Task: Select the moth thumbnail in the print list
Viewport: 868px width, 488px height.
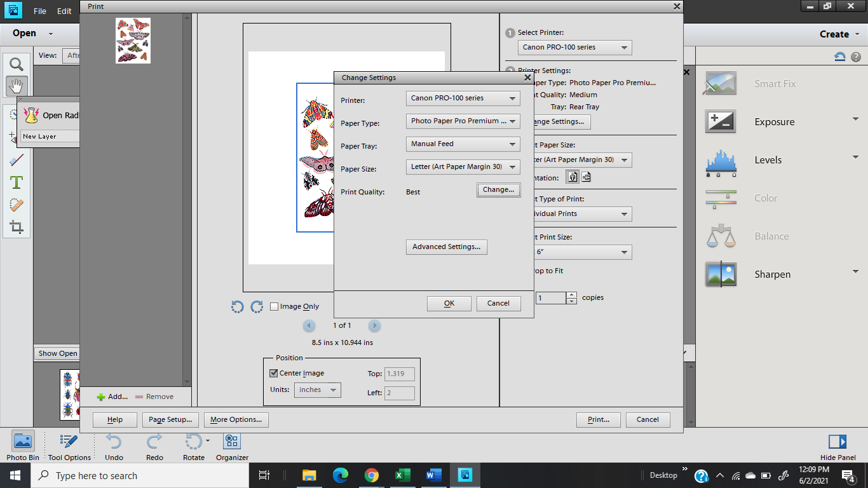Action: click(x=133, y=41)
